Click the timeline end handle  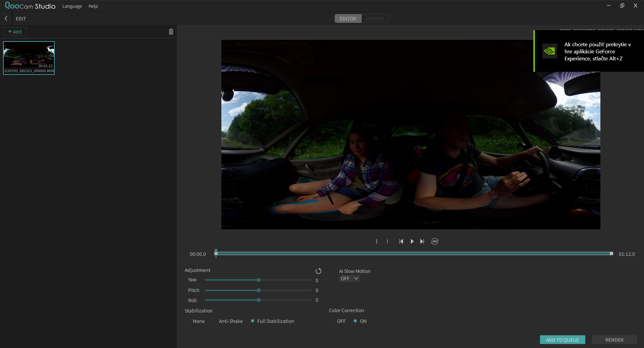[x=611, y=253]
